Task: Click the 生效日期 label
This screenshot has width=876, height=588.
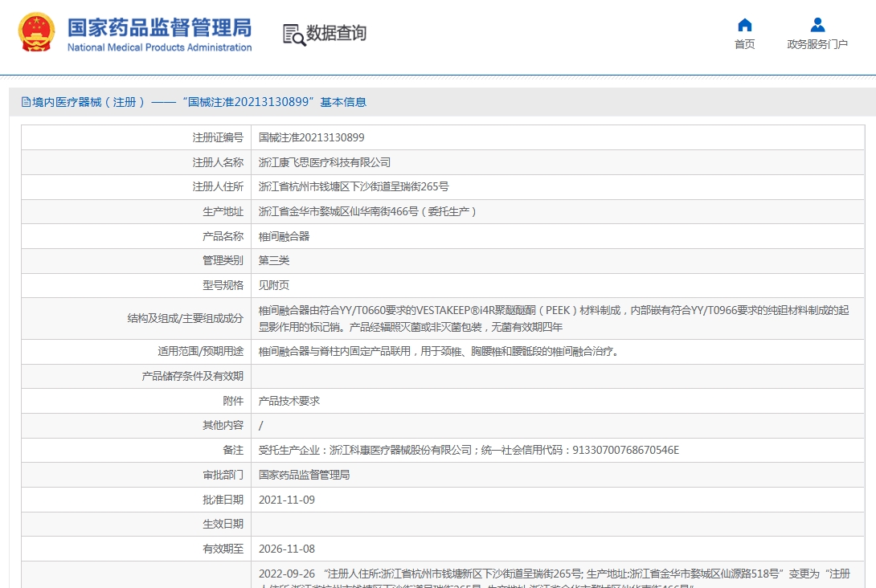Action: (223, 524)
